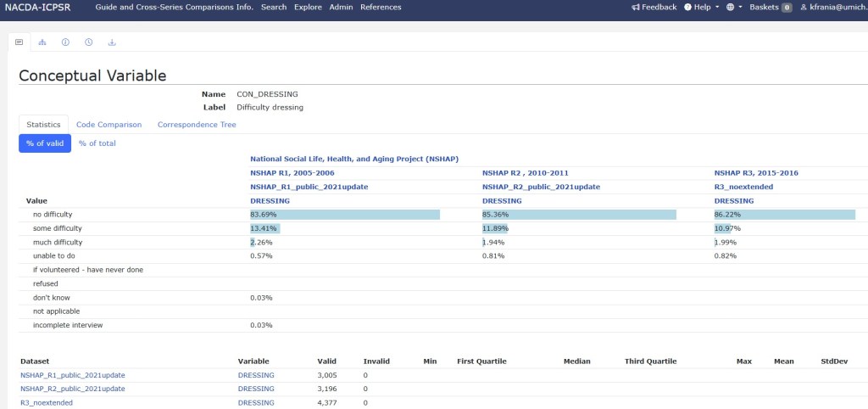Open the hierarchy tree icon tab
The image size is (868, 409).
42,42
